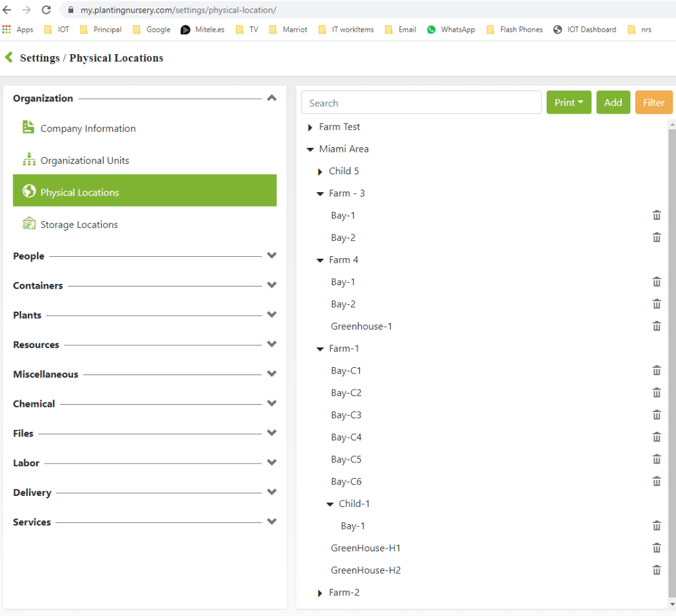The width and height of the screenshot is (676, 616).
Task: Delete Greenhouse-1 using its trash icon
Action: [656, 326]
